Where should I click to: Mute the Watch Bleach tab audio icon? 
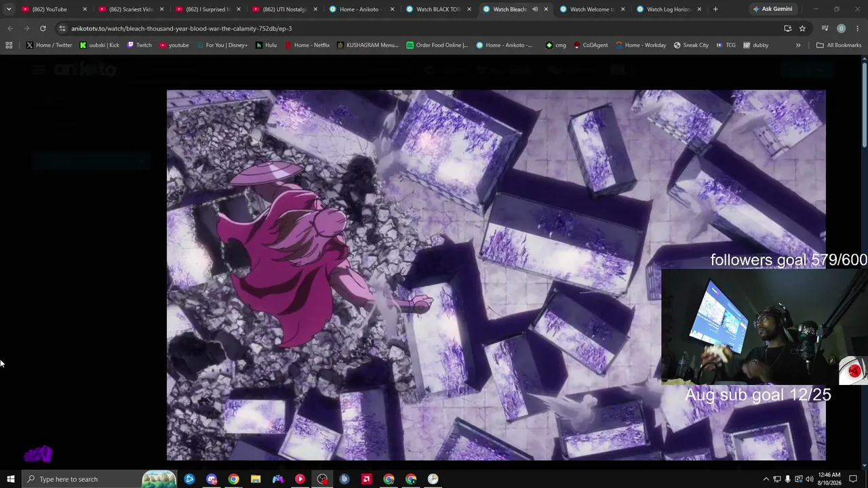tap(535, 9)
